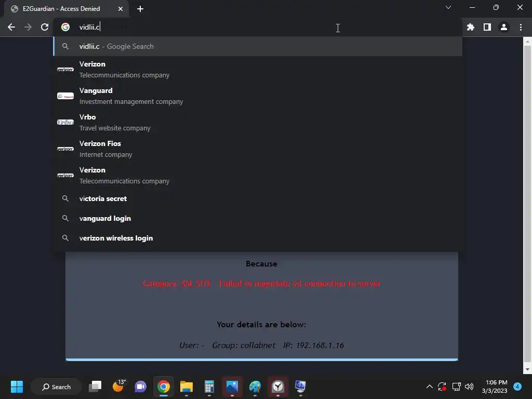Click the 'Group: collabnet' detail text
Viewport: 532px width, 399px height.
coord(244,345)
